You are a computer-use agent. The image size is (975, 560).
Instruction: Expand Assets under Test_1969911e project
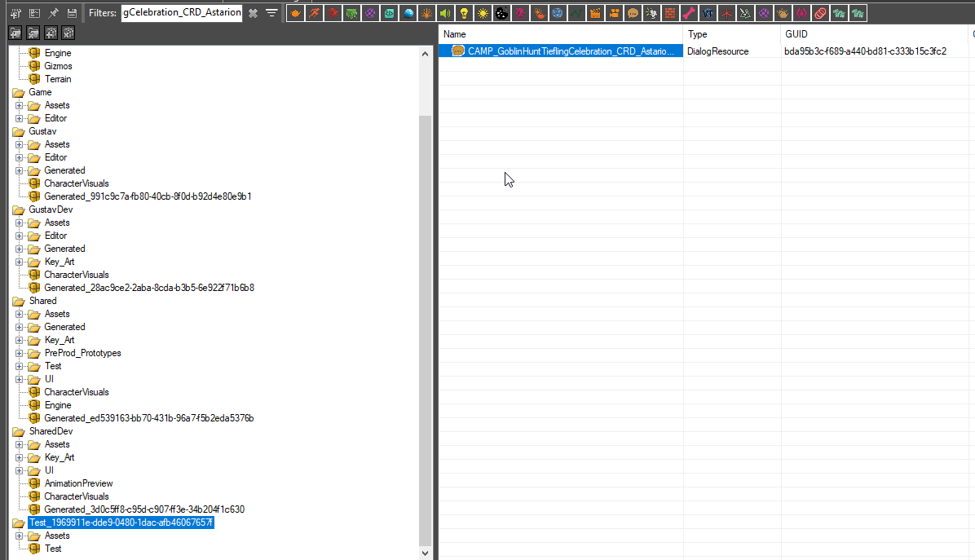tap(20, 536)
